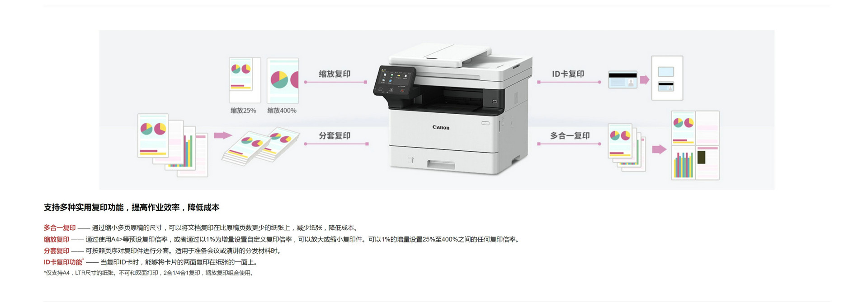Image resolution: width=868 pixels, height=302 pixels.
Task: Click the combined 4-in-1 output page icon
Action: click(695, 145)
